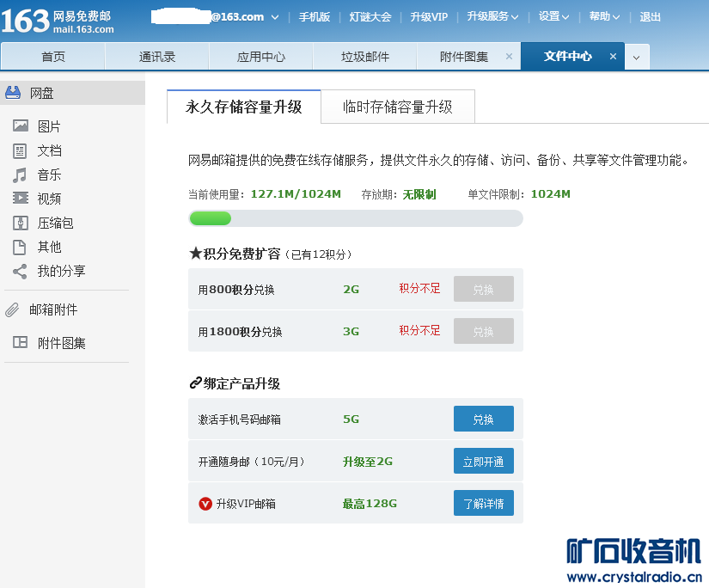The image size is (709, 588).
Task: Click the 163 网易免费邮 logo
Action: (58, 21)
